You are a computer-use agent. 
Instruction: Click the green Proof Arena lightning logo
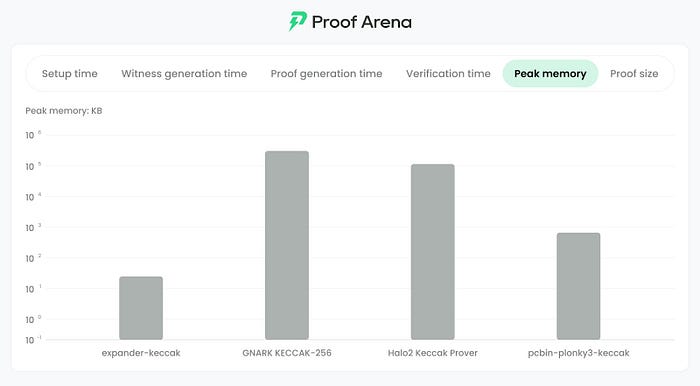[x=297, y=21]
